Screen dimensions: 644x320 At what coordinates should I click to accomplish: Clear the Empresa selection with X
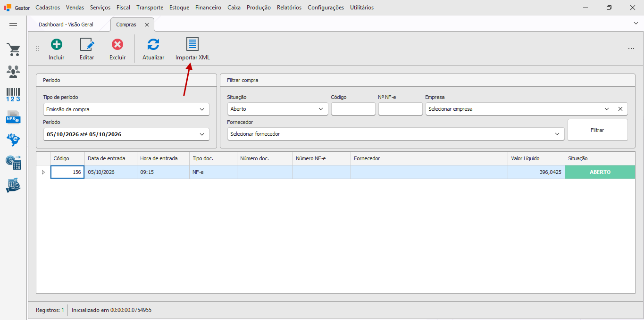tap(620, 109)
